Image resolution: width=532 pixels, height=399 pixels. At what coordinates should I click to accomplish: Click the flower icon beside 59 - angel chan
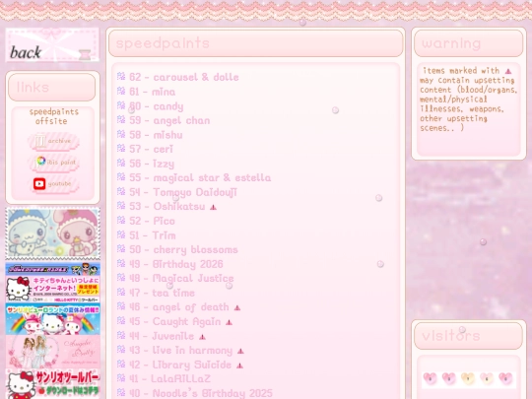coord(121,119)
